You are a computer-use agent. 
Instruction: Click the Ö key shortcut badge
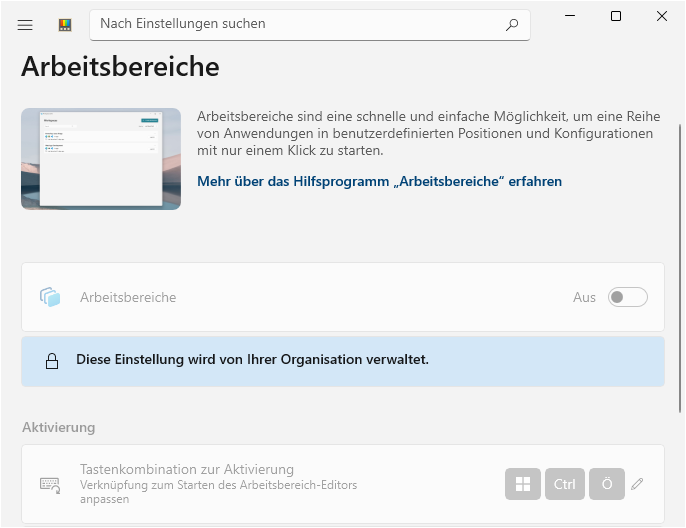(607, 484)
